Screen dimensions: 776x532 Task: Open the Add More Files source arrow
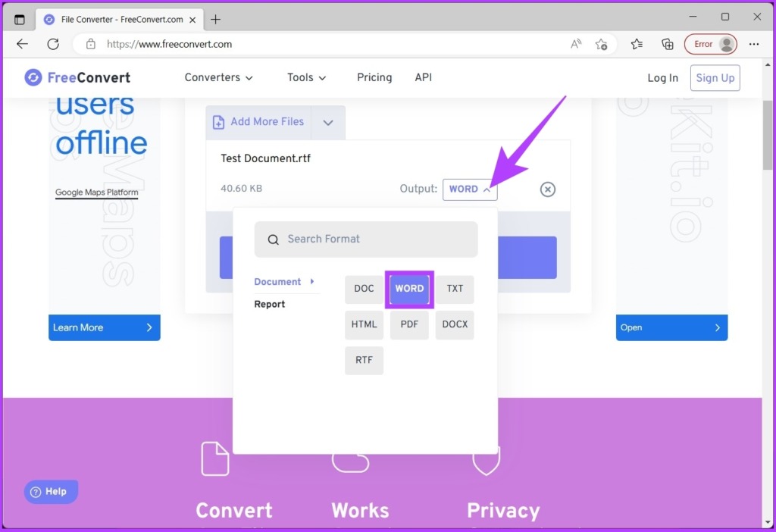coord(328,123)
